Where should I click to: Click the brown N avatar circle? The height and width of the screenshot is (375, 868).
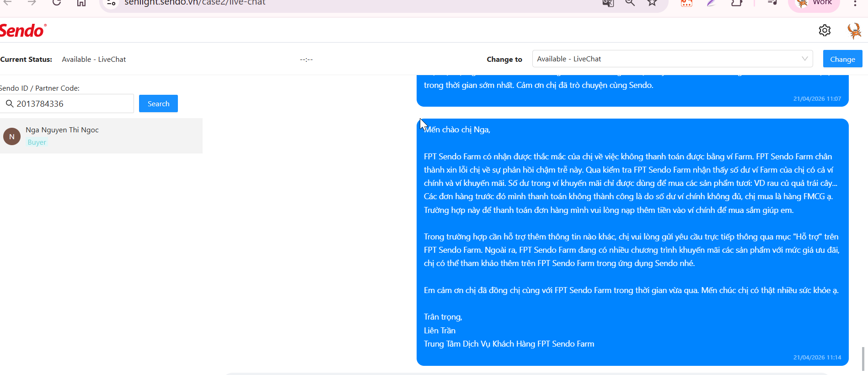12,136
